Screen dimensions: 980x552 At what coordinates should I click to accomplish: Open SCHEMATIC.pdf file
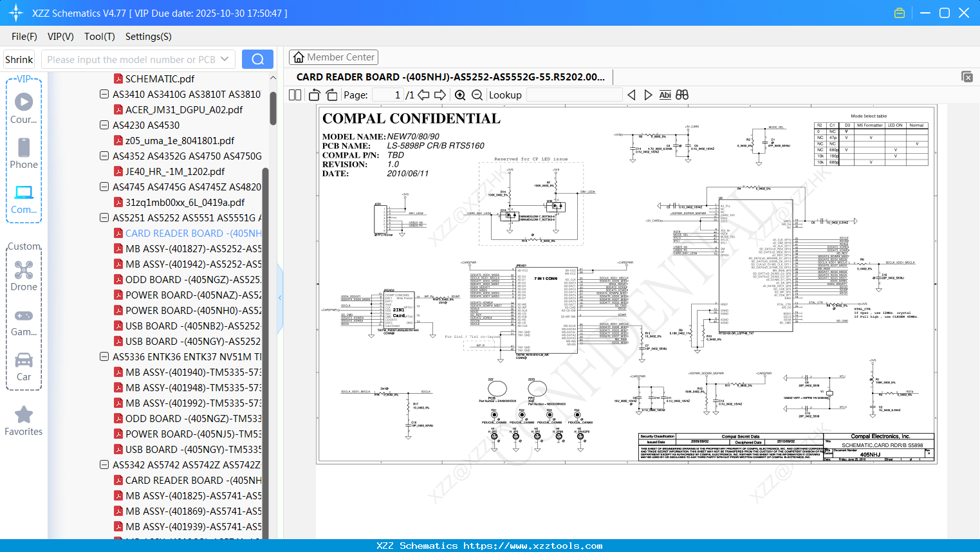click(160, 78)
